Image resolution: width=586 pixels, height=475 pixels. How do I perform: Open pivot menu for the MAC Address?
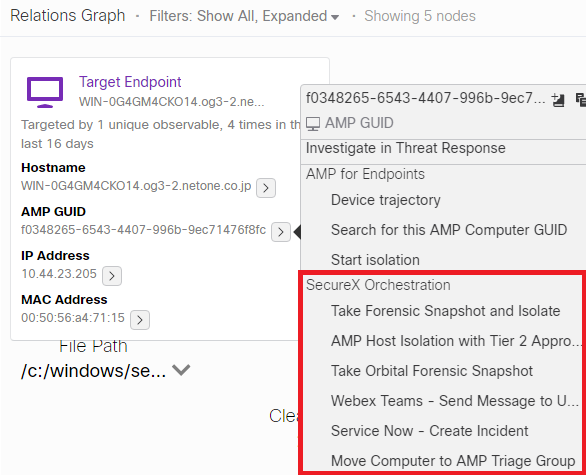[140, 320]
